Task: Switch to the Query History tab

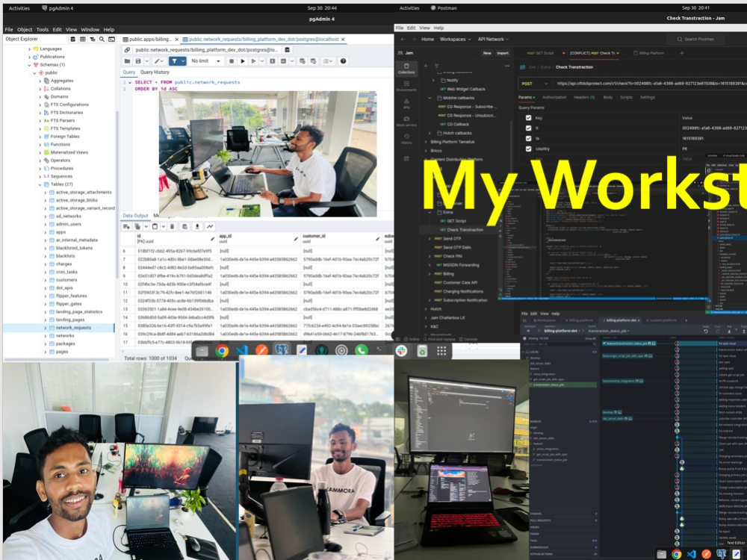Action: [155, 72]
